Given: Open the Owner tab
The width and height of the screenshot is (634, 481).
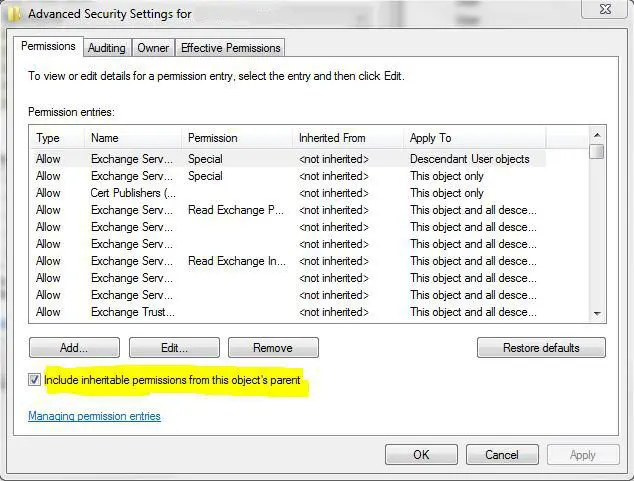Looking at the screenshot, I should point(153,47).
